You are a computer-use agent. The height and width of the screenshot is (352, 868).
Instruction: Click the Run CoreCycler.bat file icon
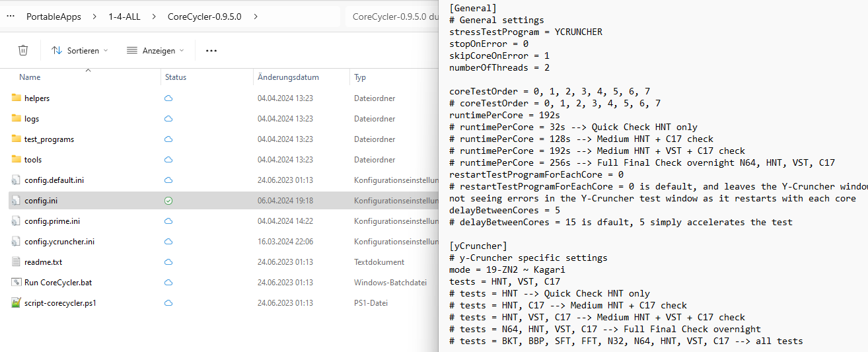17,282
